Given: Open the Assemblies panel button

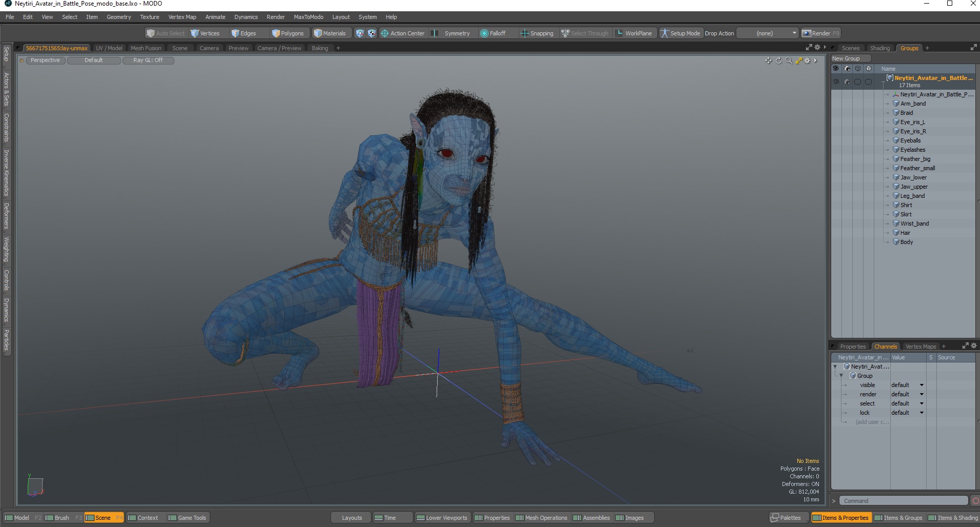Looking at the screenshot, I should (591, 518).
